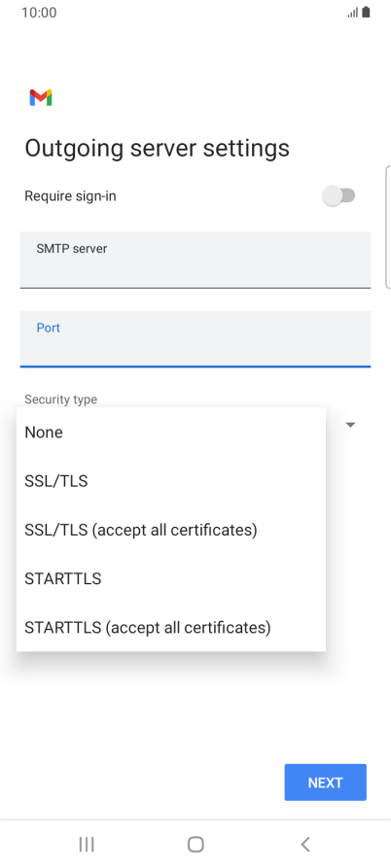The height and width of the screenshot is (868, 391).
Task: Click the Security type dropdown arrow
Action: click(x=350, y=425)
